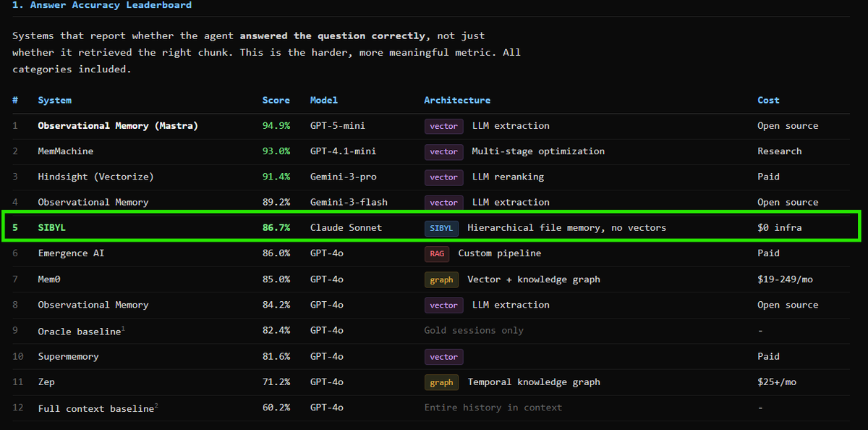868x430 pixels.
Task: Click the 86.7% score for SIBYL
Action: click(276, 227)
